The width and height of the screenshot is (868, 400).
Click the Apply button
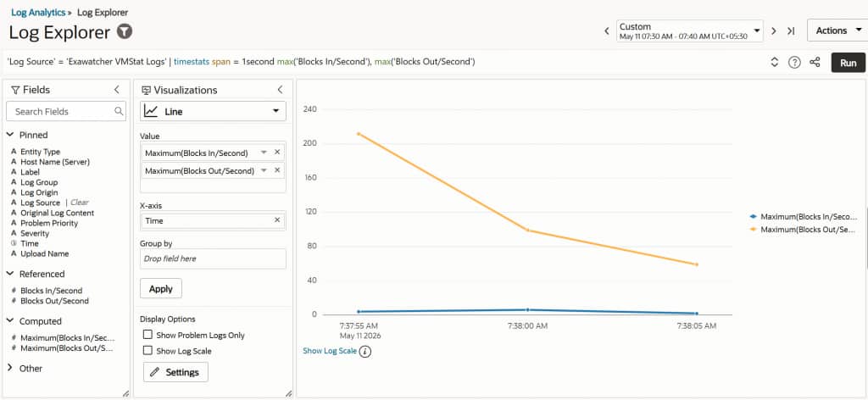[161, 289]
